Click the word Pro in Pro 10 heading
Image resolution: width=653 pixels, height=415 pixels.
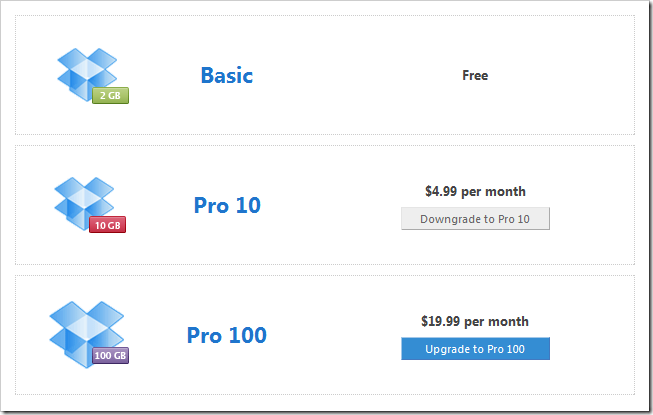point(212,205)
